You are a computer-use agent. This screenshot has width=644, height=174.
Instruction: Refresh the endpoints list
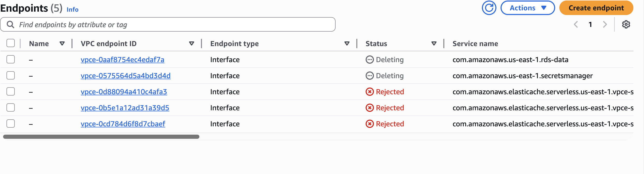click(489, 8)
